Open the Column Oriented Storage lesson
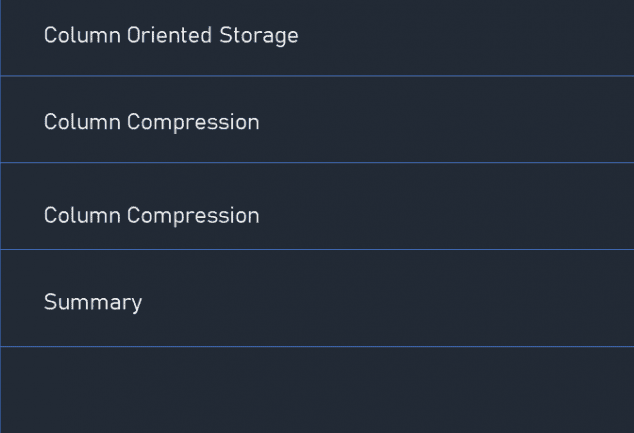This screenshot has height=433, width=634. 317,38
